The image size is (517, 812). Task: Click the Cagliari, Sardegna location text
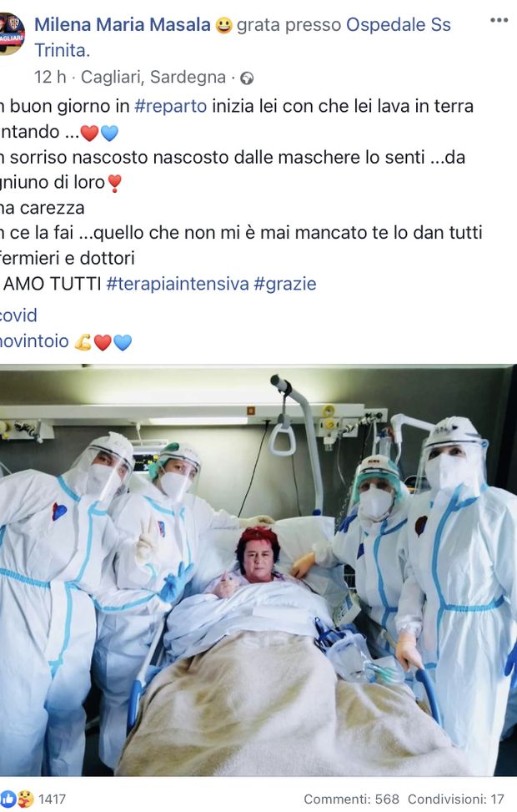(x=153, y=77)
